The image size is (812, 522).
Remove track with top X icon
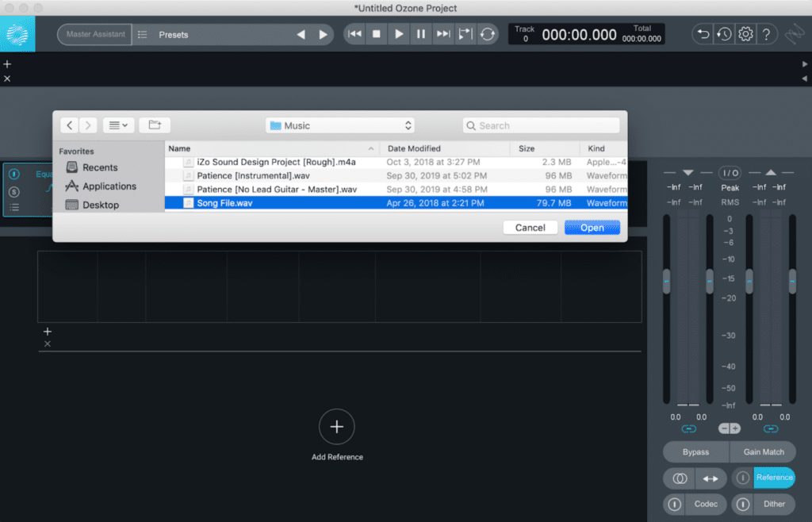coord(7,79)
